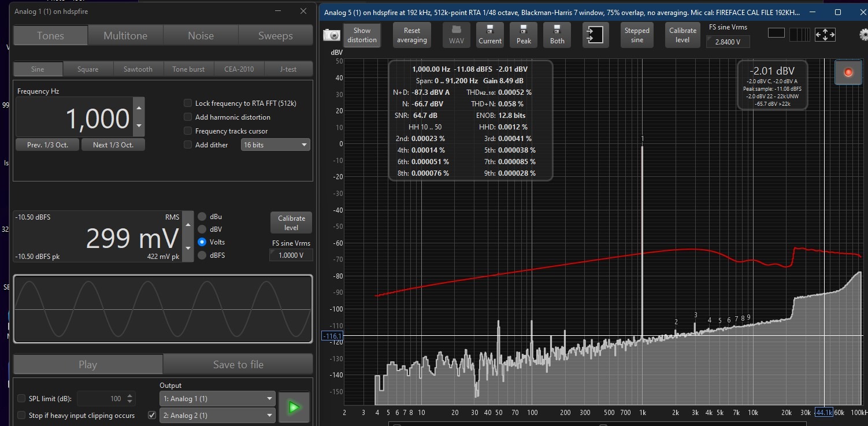Click the SPL limit 100 field
Viewport: 868px width, 426px height.
click(x=101, y=398)
